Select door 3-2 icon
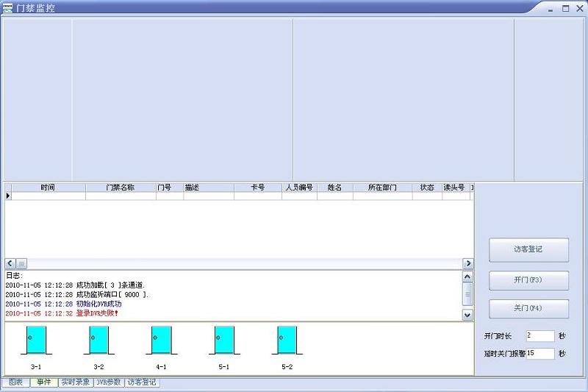Viewport: 588px width, 392px height. (98, 341)
